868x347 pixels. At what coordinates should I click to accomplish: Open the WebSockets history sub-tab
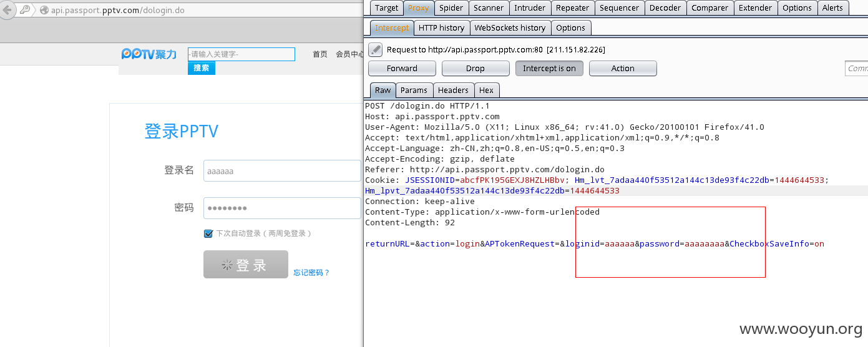(x=510, y=27)
